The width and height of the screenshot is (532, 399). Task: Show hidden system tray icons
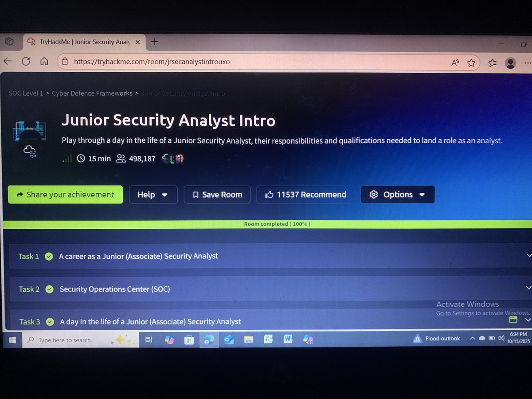pos(472,338)
